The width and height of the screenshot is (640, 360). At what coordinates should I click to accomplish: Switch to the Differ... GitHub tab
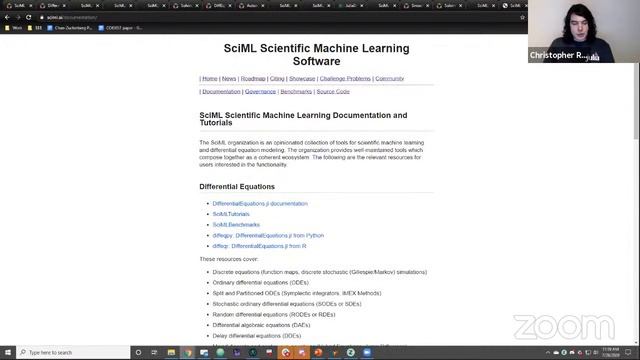[52, 6]
